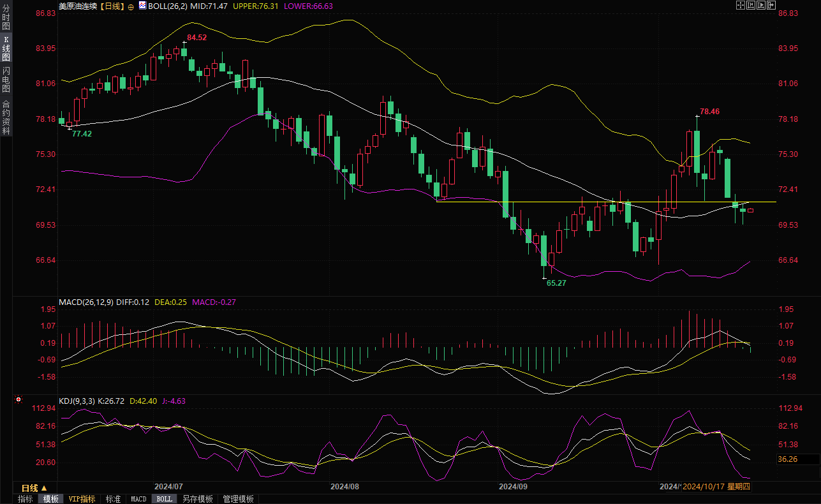The height and width of the screenshot is (504, 821).
Task: Select the 指标 tab at bottom
Action: (x=26, y=499)
